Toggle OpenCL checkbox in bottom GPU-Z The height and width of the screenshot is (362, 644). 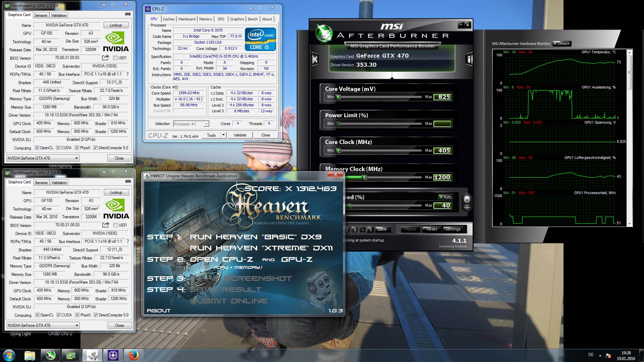(x=37, y=315)
